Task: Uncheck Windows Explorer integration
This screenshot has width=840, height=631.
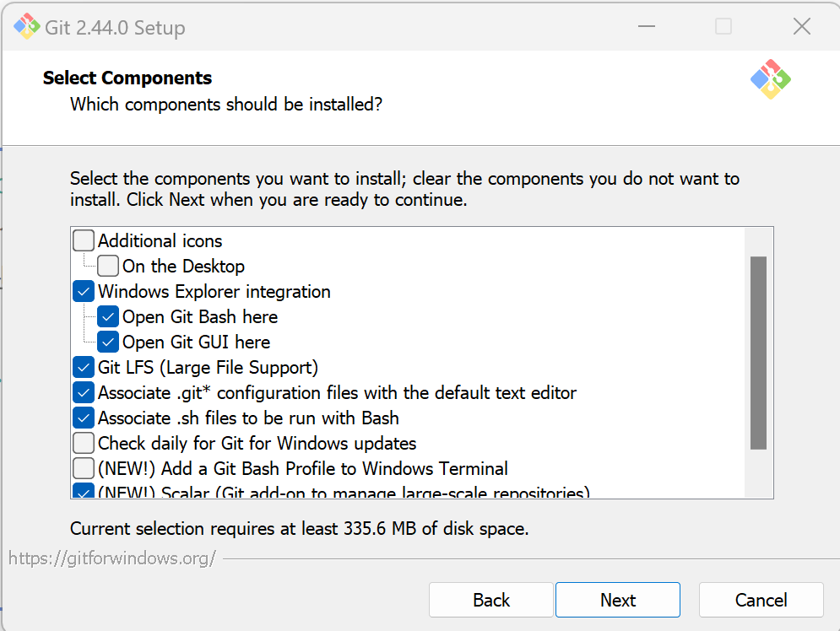Action: point(84,292)
